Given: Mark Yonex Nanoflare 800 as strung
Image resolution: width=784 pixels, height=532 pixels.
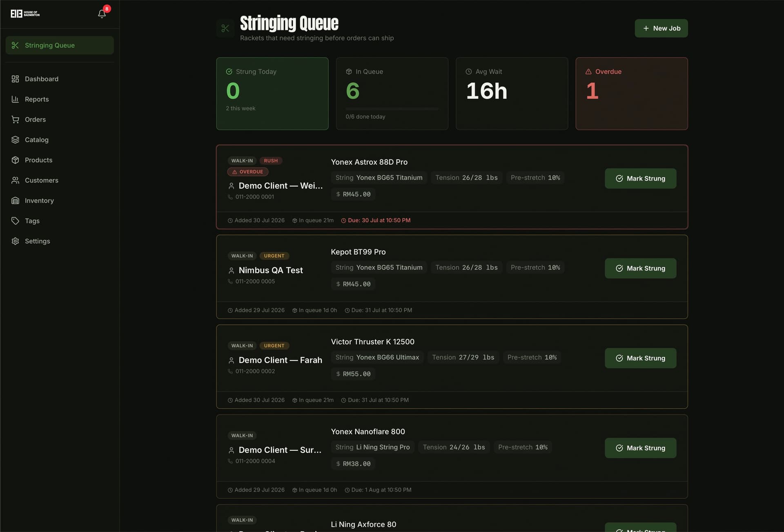Looking at the screenshot, I should (x=640, y=448).
